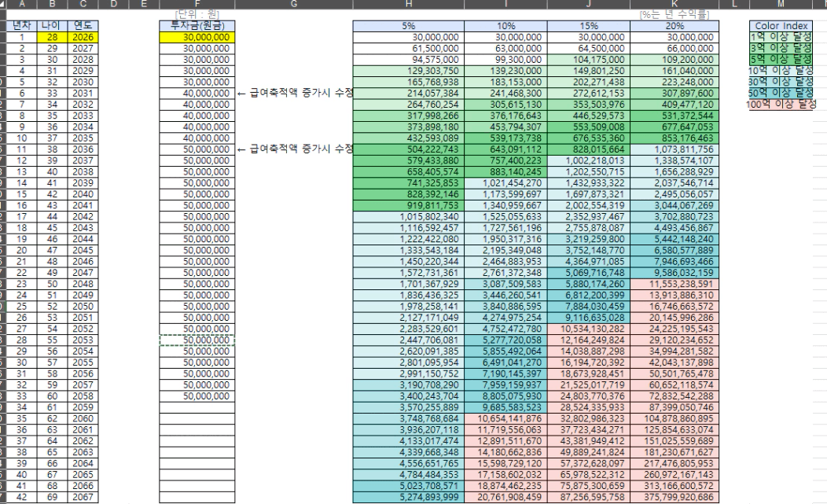The image size is (827, 504).
Task: Click the yellow age cell 28
Action: pos(53,37)
